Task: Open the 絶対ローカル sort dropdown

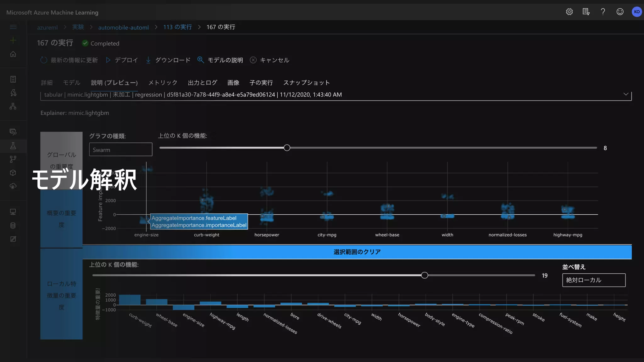Action: point(594,280)
